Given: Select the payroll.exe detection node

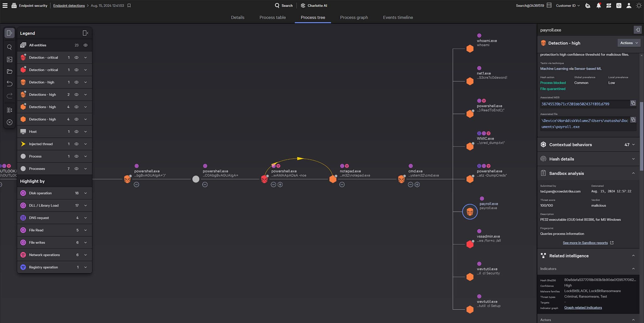Looking at the screenshot, I should (x=470, y=212).
